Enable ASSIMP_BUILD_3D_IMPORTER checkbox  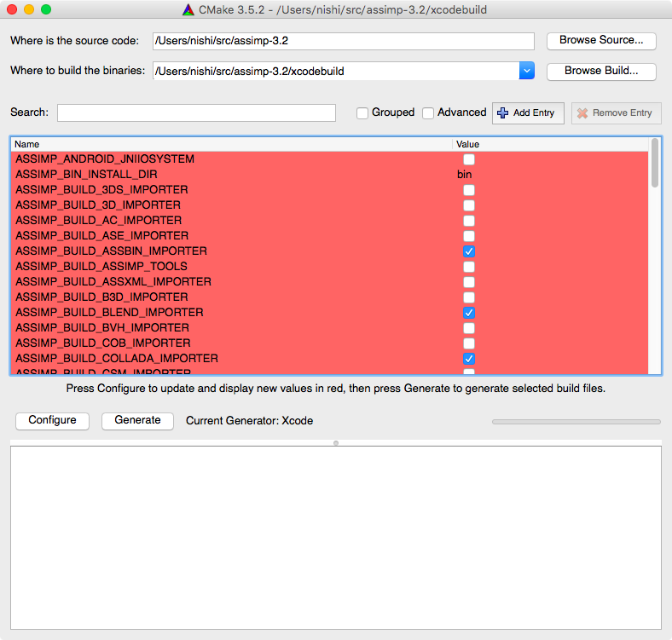(x=469, y=205)
